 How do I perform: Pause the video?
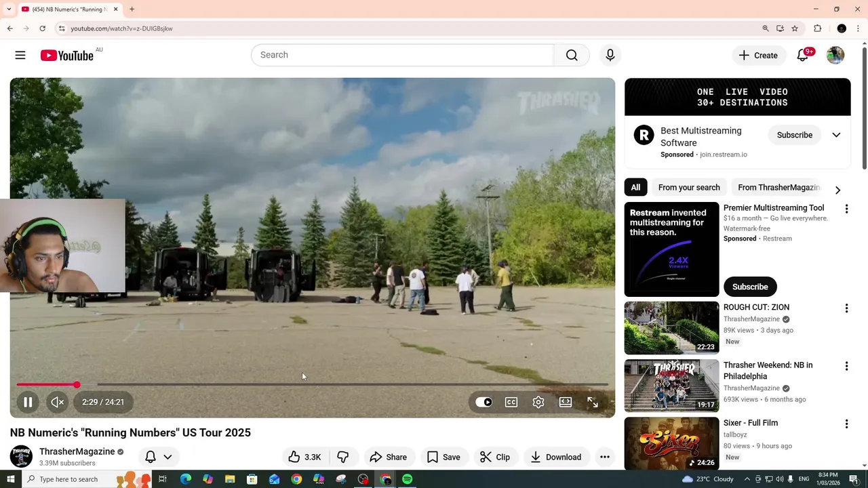pos(28,402)
